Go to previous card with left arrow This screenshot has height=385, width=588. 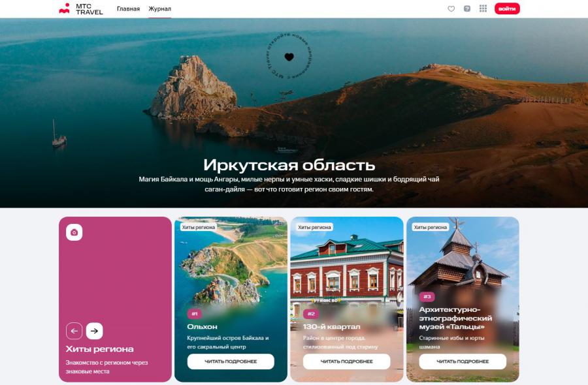[74, 331]
